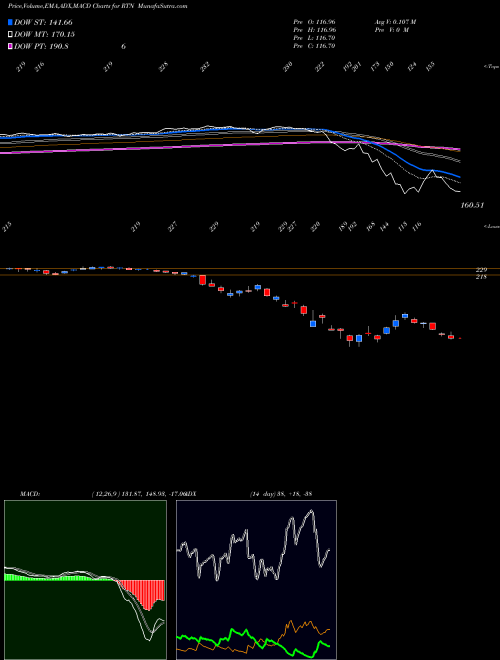Click the 'MACD:' panel heading
Viewport: 500px width, 660px height.
pyautogui.click(x=29, y=494)
